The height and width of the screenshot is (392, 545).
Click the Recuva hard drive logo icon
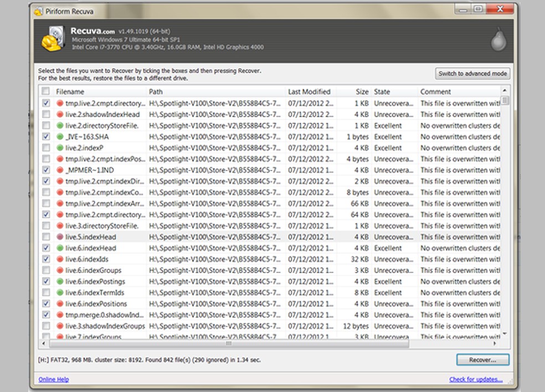click(53, 39)
